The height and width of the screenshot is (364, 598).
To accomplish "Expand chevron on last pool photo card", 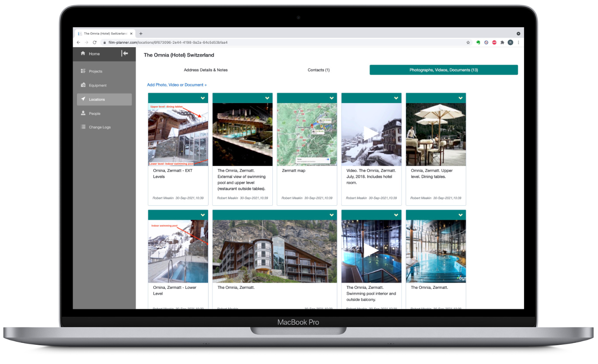I will [x=460, y=215].
